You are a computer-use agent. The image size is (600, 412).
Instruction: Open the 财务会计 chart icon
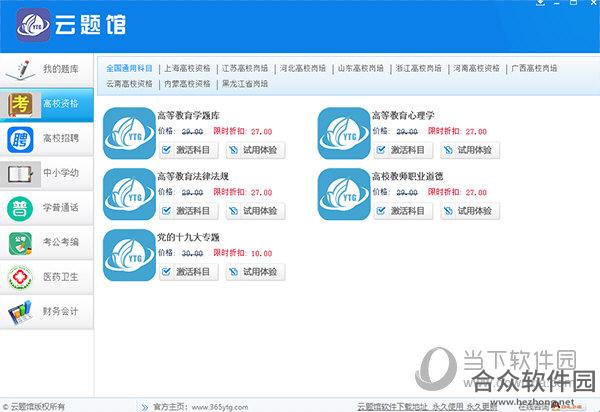20,313
